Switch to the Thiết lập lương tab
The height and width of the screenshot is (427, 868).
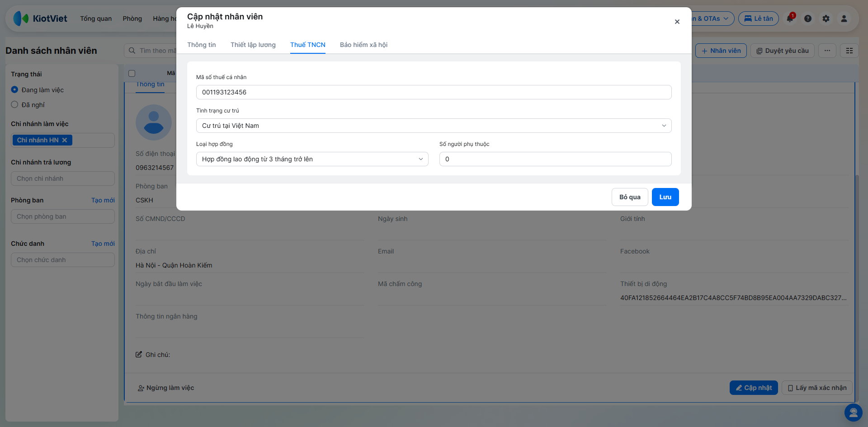253,45
